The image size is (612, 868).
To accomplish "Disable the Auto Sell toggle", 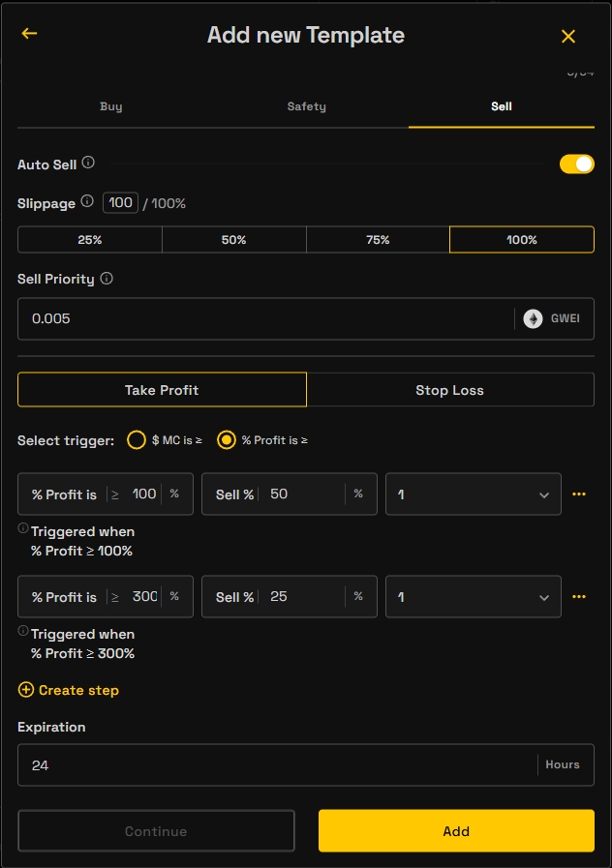I will pyautogui.click(x=576, y=165).
